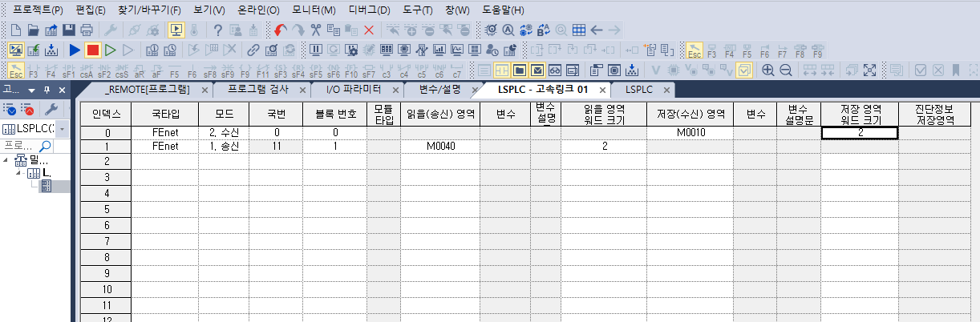Copy using the duplicate pages icon
The image size is (980, 322).
coord(333,30)
